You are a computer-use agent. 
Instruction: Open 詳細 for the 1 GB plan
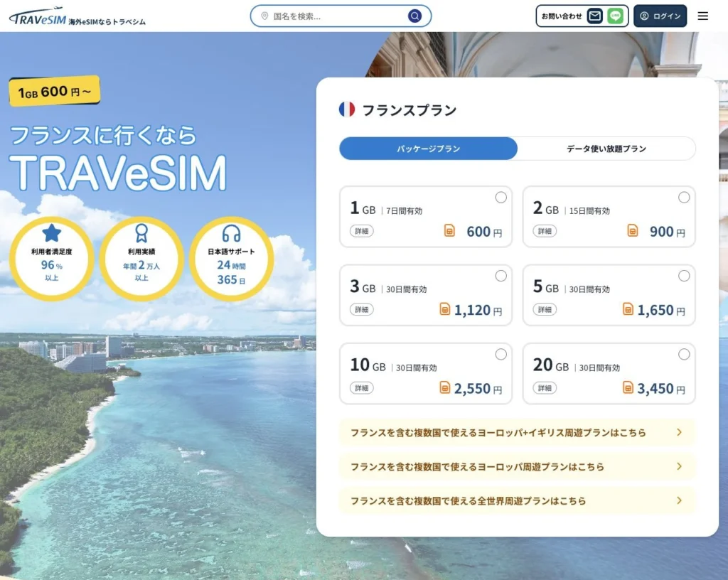[x=362, y=231]
